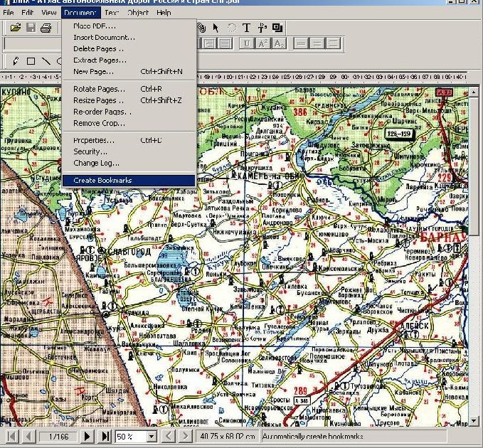Image resolution: width=483 pixels, height=448 pixels.
Task: Choose Insert Document... menu entry
Action: [x=129, y=38]
